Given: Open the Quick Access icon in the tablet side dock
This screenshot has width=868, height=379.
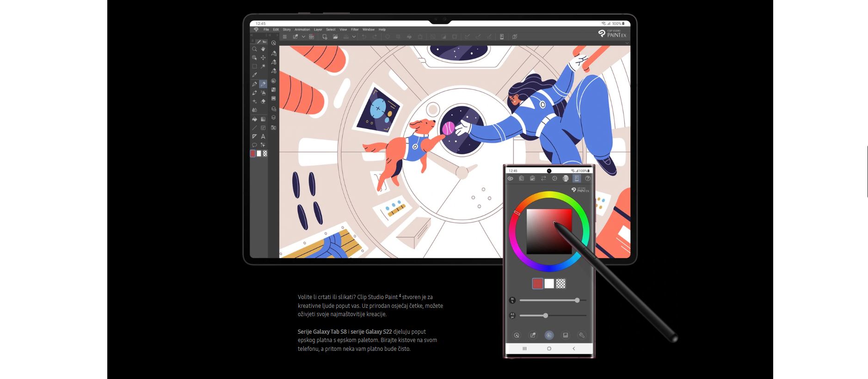Looking at the screenshot, I should click(274, 43).
